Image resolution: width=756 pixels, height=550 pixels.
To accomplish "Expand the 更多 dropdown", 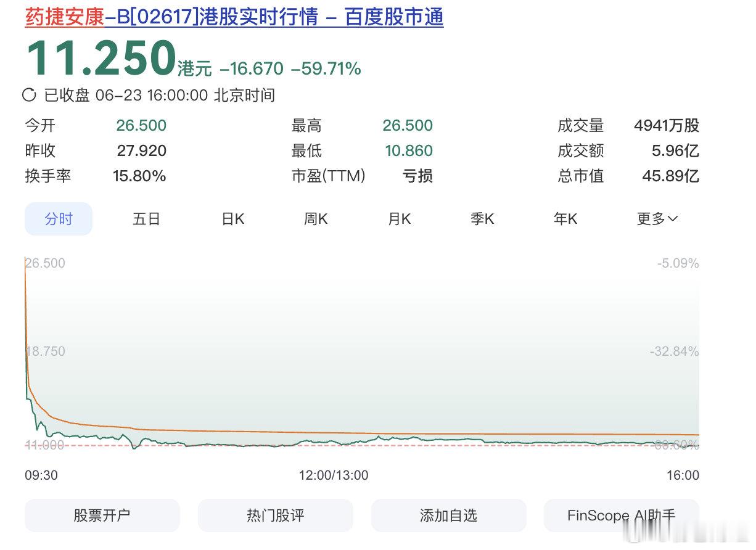I will coord(657,219).
